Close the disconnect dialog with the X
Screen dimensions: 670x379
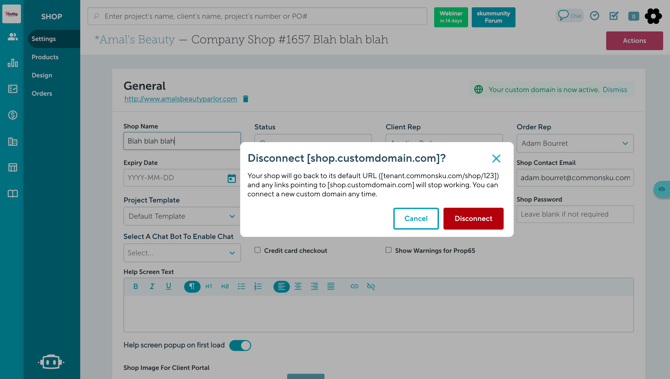496,159
